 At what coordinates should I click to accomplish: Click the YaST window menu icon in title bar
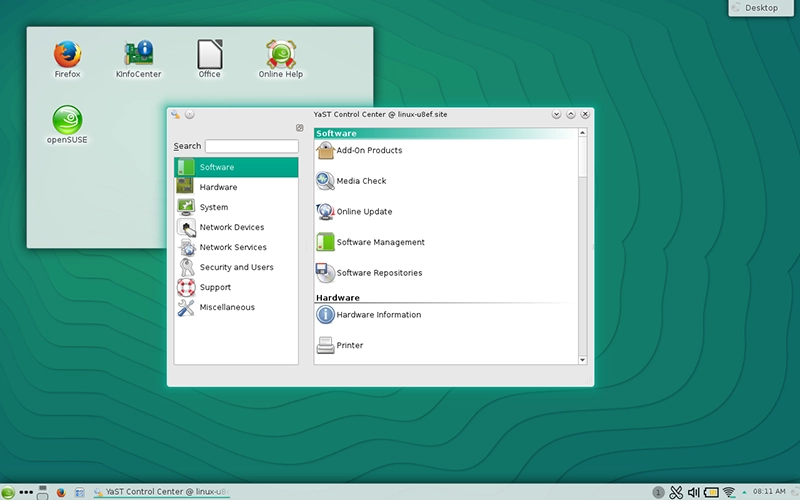coord(176,114)
